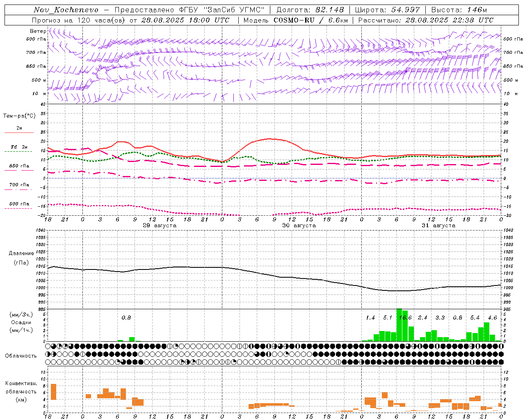Click the Осадки precipitation label

21,322
